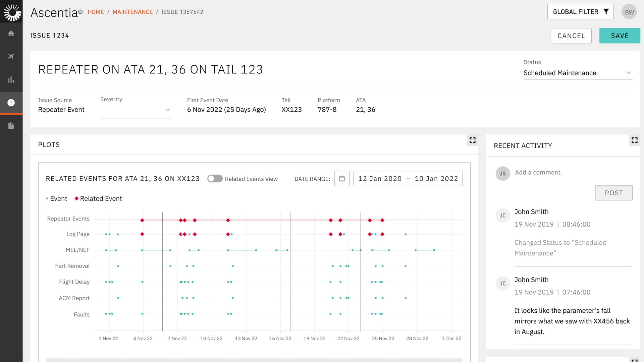
Task: Click the Ascentia sunburst logo
Action: click(12, 12)
